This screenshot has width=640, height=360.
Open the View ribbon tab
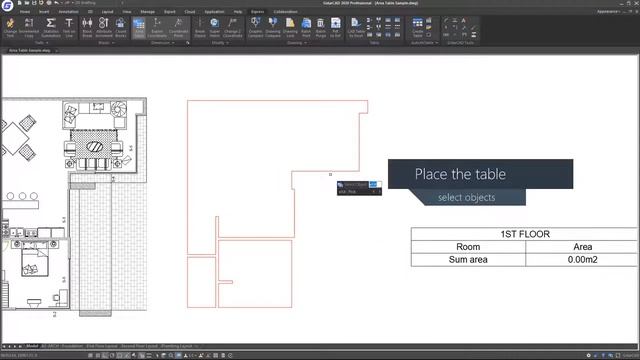[127, 11]
